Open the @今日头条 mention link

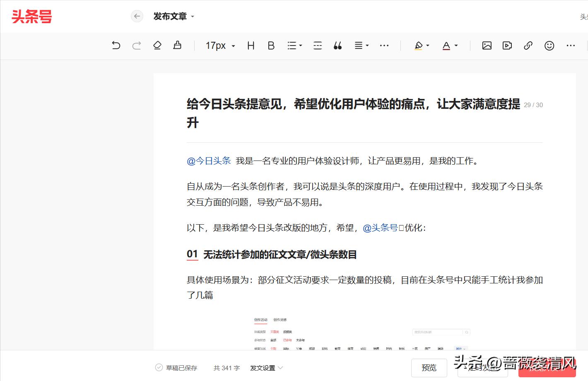click(209, 161)
